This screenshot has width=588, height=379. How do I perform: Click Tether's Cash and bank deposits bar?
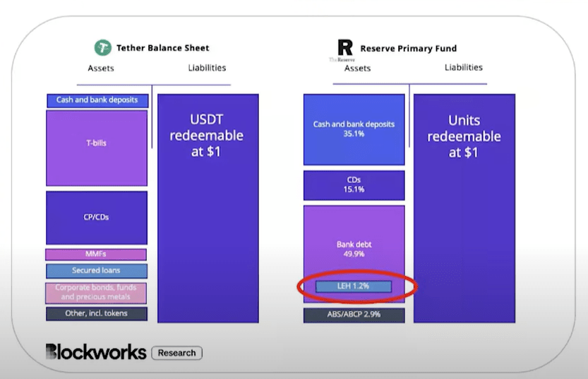[97, 100]
